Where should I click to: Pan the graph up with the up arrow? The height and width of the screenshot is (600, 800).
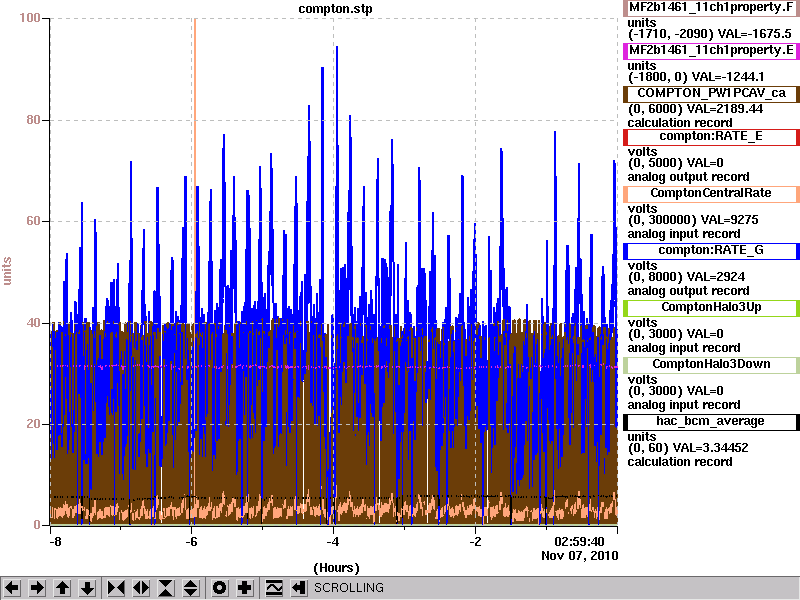point(62,588)
